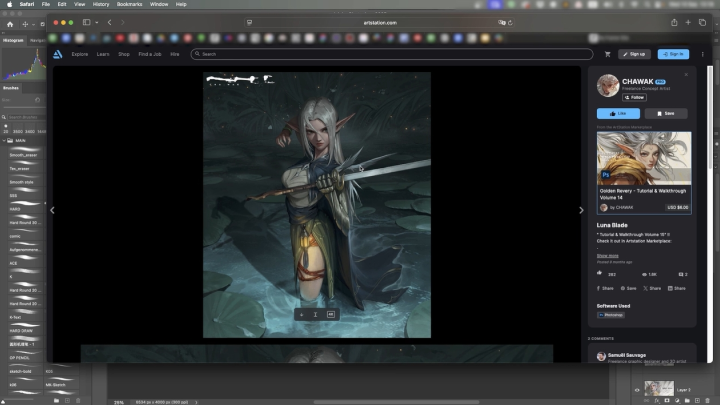Open the History menu

[x=101, y=4]
